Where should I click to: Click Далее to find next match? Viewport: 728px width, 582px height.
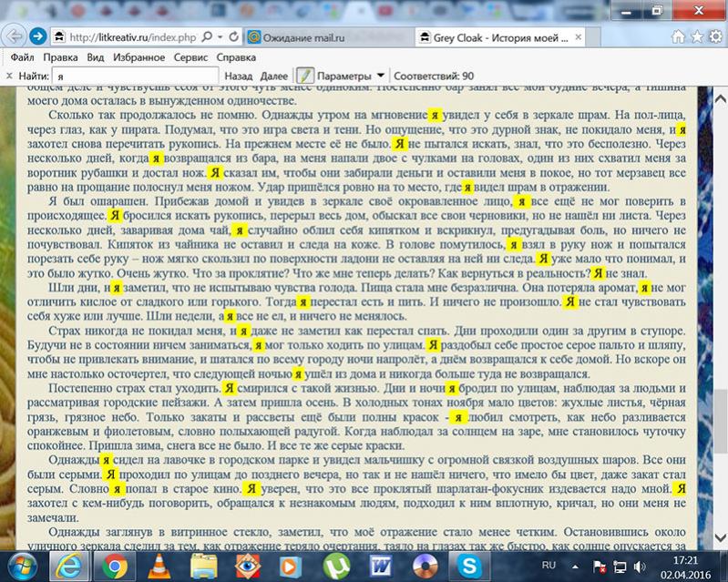coord(273,76)
